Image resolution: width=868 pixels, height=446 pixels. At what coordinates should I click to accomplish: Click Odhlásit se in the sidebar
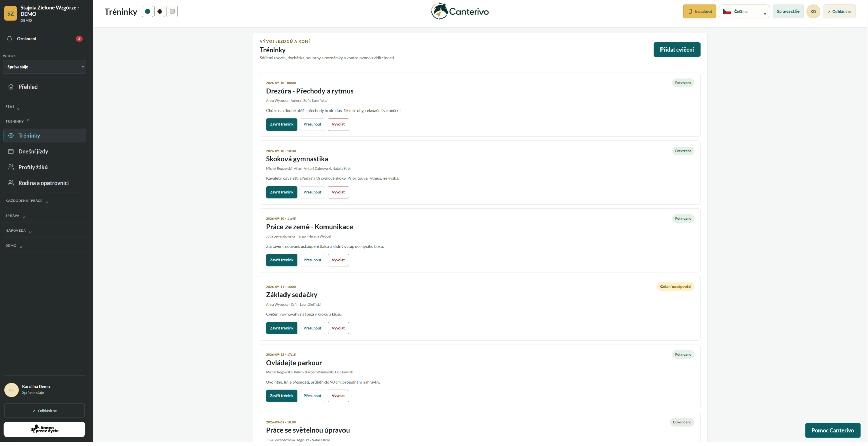tap(44, 411)
